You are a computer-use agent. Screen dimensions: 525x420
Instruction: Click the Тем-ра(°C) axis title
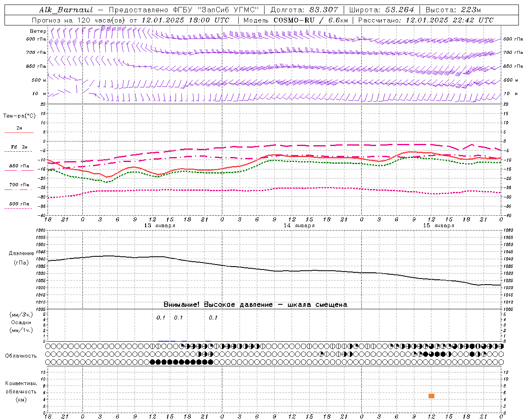click(x=19, y=116)
